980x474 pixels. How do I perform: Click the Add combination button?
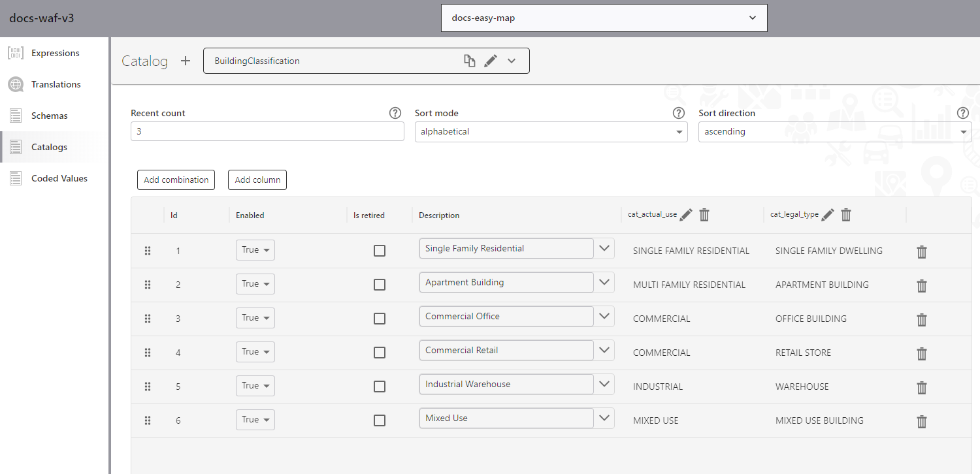pos(176,180)
